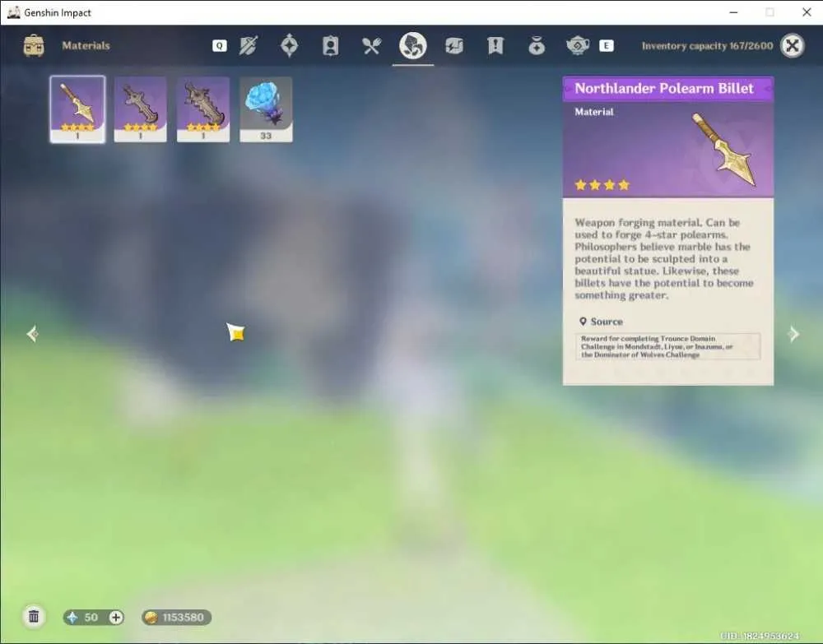The width and height of the screenshot is (823, 644).
Task: Add primogems with the plus button
Action: pos(116,617)
